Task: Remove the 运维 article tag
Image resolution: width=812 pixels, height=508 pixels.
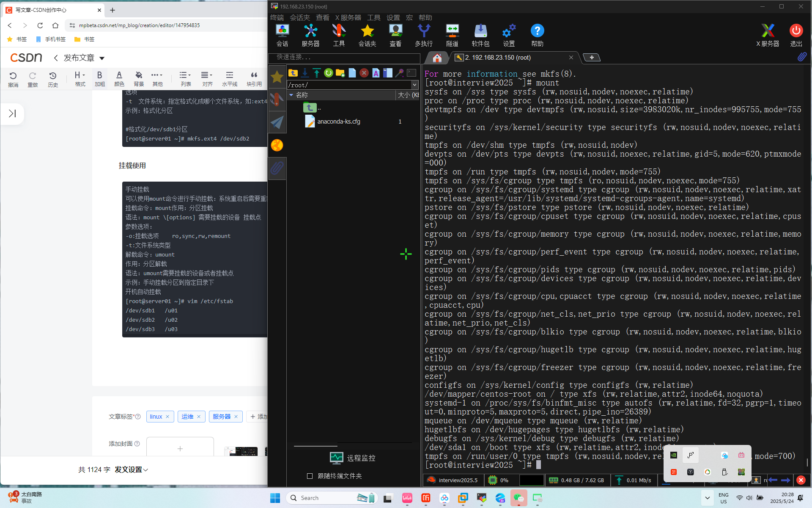Action: point(199,417)
